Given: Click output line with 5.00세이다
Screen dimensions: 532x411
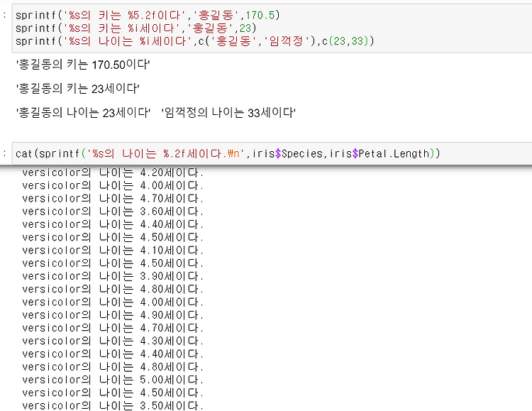Looking at the screenshot, I should tap(113, 380).
